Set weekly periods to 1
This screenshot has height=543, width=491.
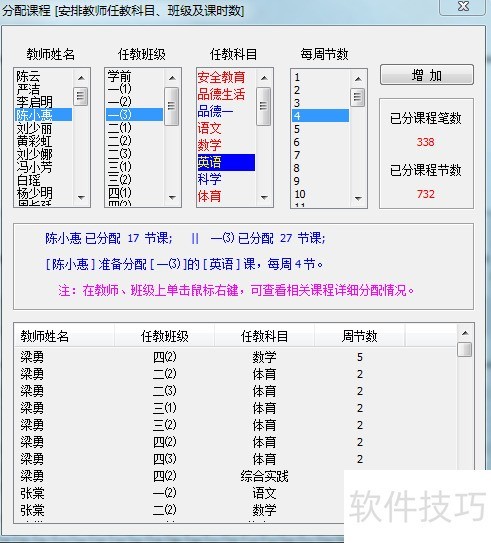tap(320, 77)
